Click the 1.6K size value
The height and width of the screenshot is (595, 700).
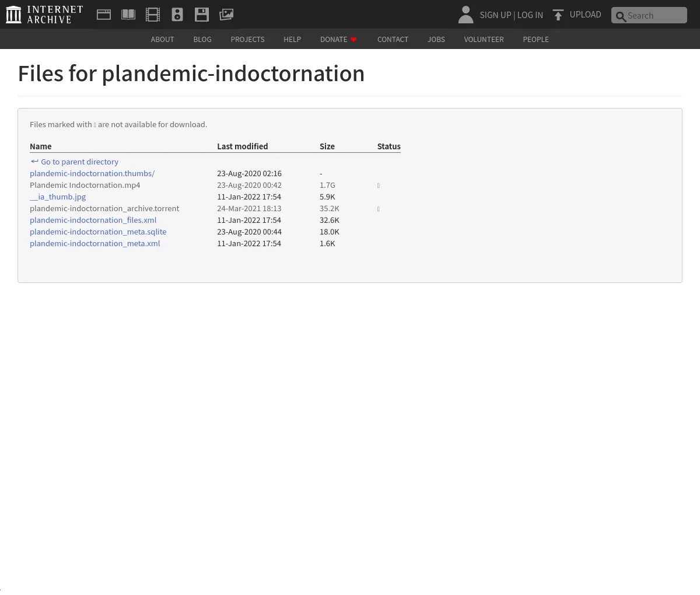pyautogui.click(x=327, y=243)
